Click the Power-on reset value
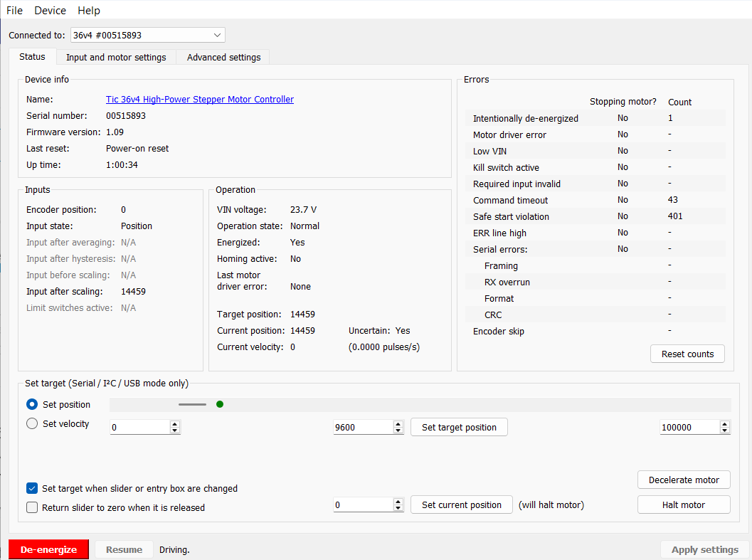The image size is (752, 560). (137, 148)
